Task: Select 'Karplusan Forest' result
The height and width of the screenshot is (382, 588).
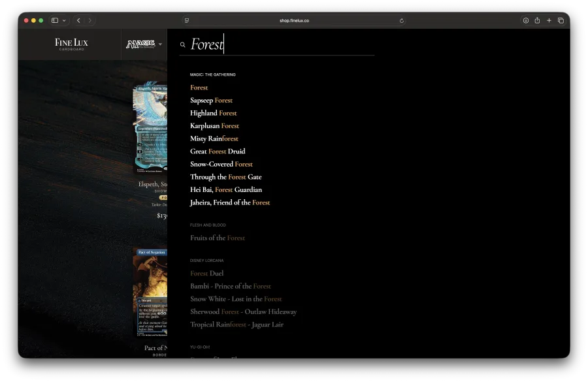Action: click(214, 125)
